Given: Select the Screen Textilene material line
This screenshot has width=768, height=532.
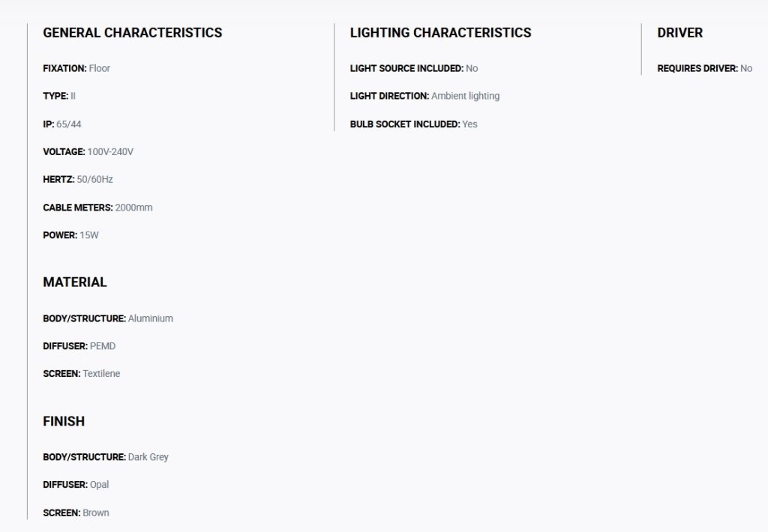Looking at the screenshot, I should point(82,374).
